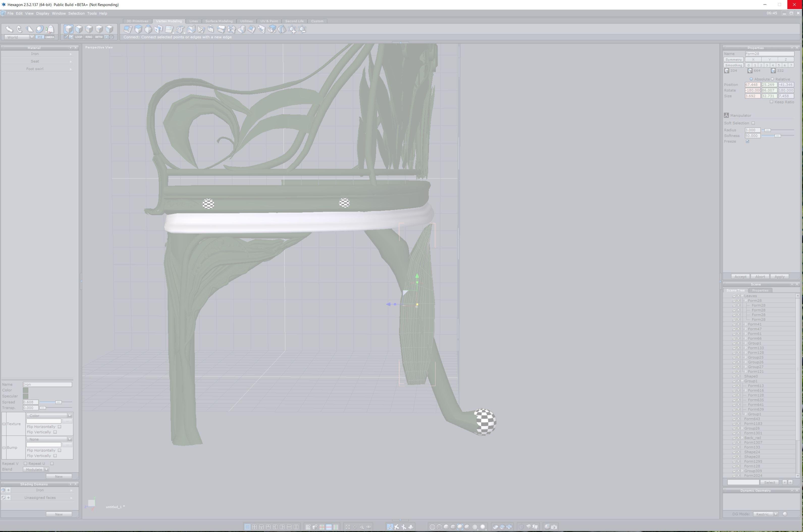803x532 pixels.
Task: Click the LOOP selection button
Action: (x=78, y=37)
